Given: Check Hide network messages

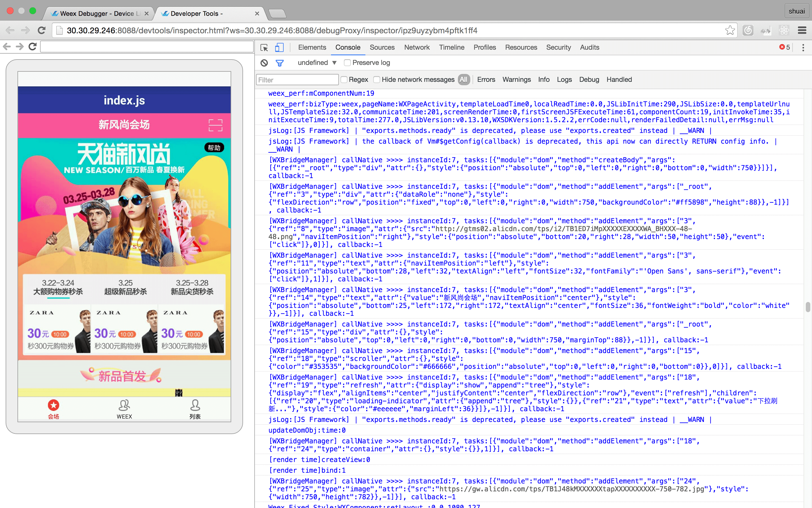Looking at the screenshot, I should pyautogui.click(x=377, y=80).
